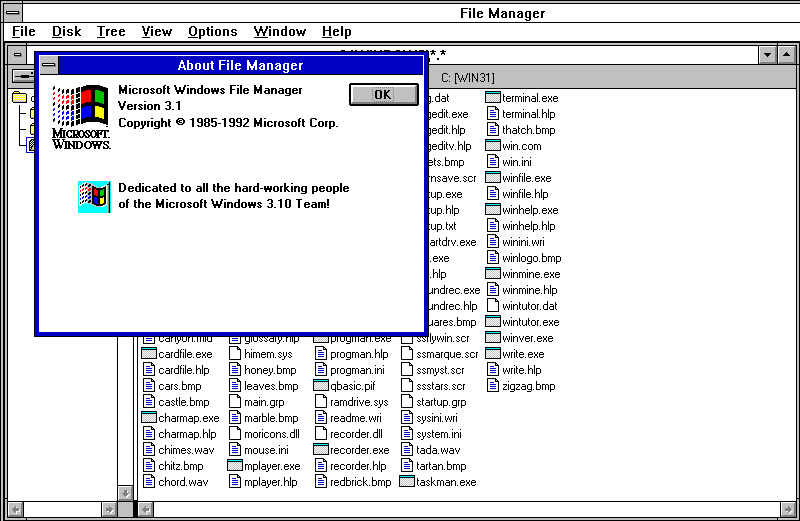Viewport: 800px width, 521px height.
Task: Select winini.wri file name
Action: tap(523, 242)
